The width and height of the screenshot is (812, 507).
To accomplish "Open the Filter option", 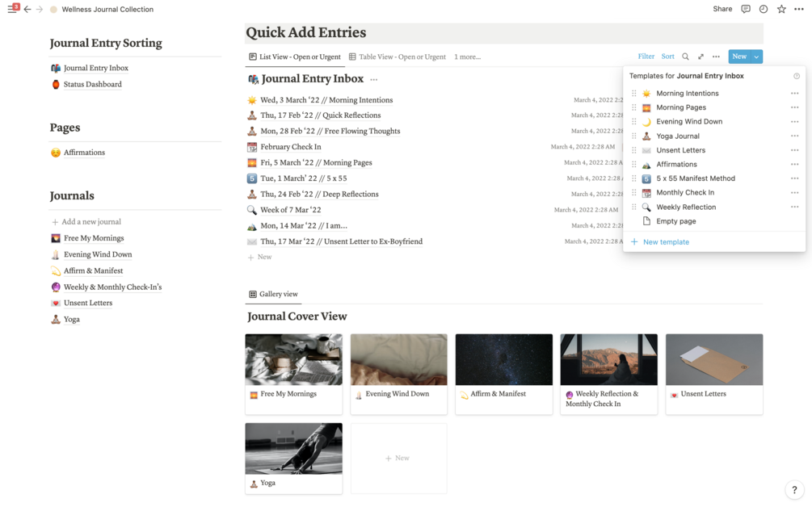I will pos(646,57).
